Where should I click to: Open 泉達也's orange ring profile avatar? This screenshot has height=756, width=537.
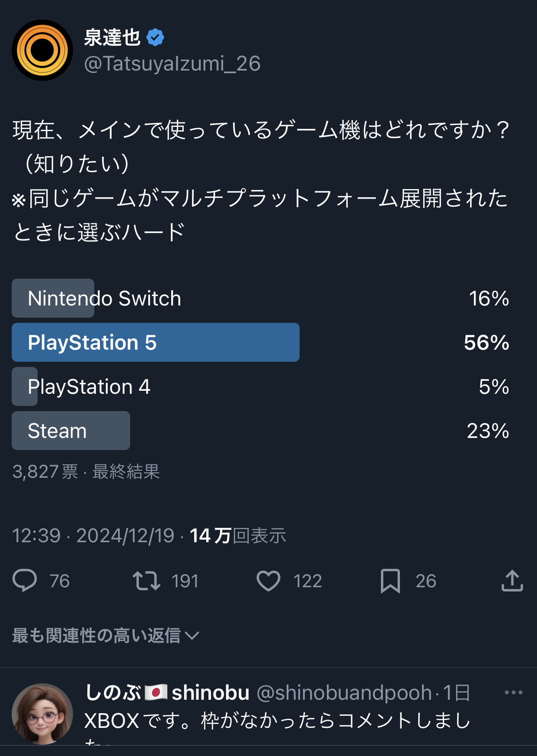(42, 50)
